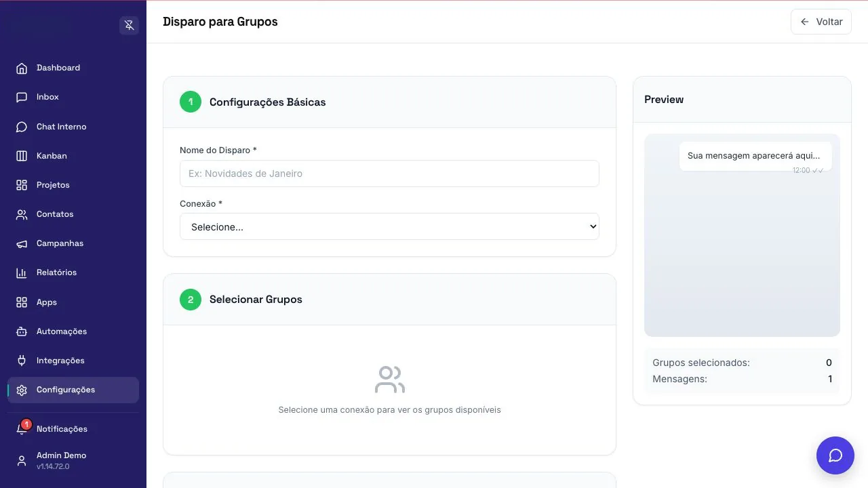Click the Grupos selecionados label
The width and height of the screenshot is (868, 488).
(x=701, y=363)
